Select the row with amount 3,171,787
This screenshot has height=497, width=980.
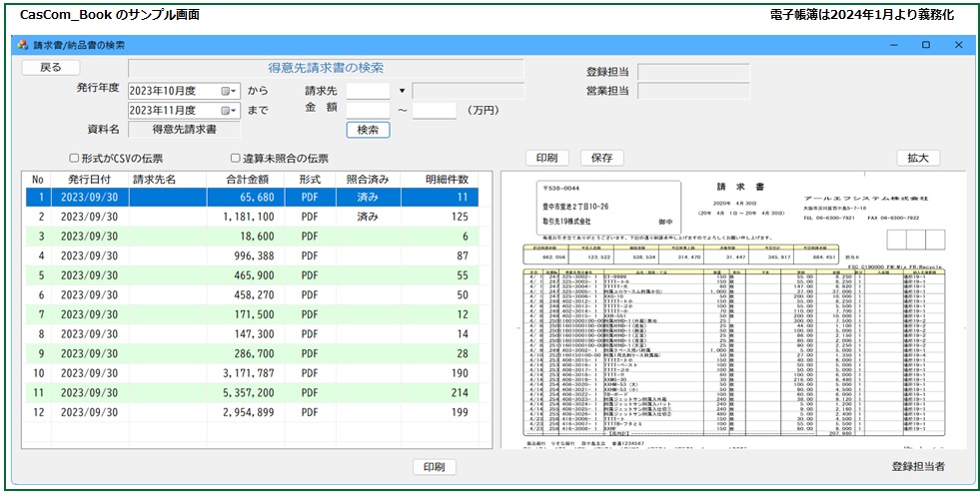252,373
